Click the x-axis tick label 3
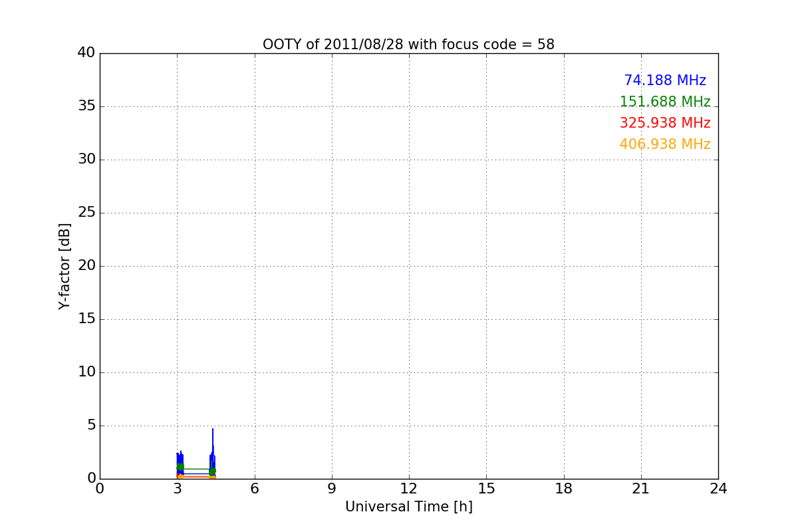This screenshot has height=532, width=798. pos(177,489)
